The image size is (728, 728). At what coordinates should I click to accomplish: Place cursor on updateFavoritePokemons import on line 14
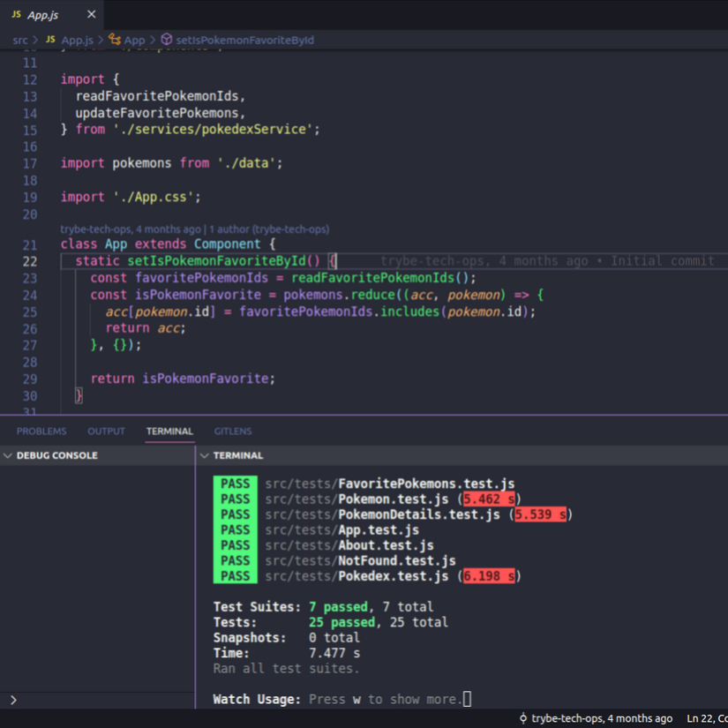[x=157, y=113]
